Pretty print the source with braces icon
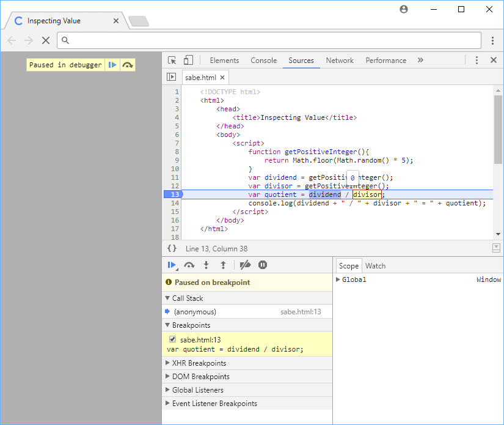The width and height of the screenshot is (504, 425). (x=172, y=248)
